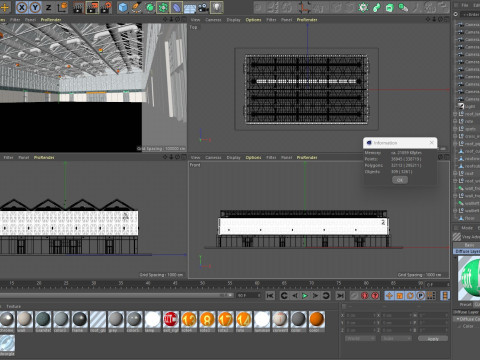480x360 pixels.
Task: Click Render to Picture Viewer icon
Action: [92, 7]
